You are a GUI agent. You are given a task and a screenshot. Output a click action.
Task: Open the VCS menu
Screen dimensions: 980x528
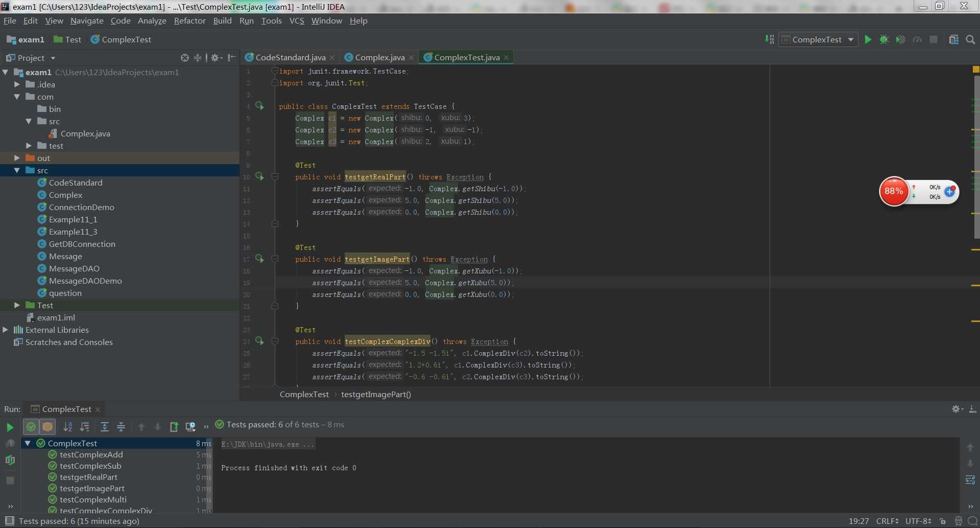pyautogui.click(x=297, y=20)
